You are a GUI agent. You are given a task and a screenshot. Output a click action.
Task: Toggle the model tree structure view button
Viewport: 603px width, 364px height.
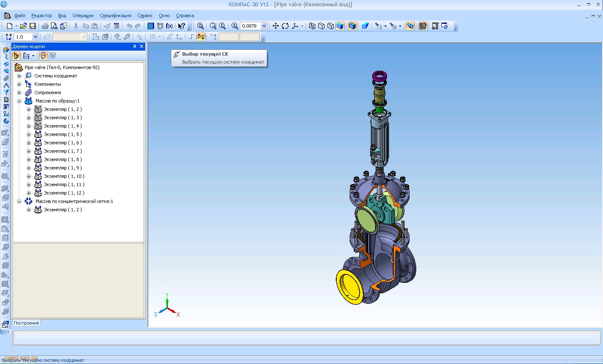coord(16,56)
